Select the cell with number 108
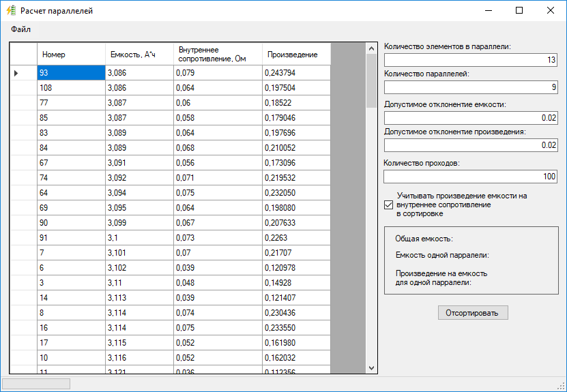The height and width of the screenshot is (392, 567). click(71, 88)
